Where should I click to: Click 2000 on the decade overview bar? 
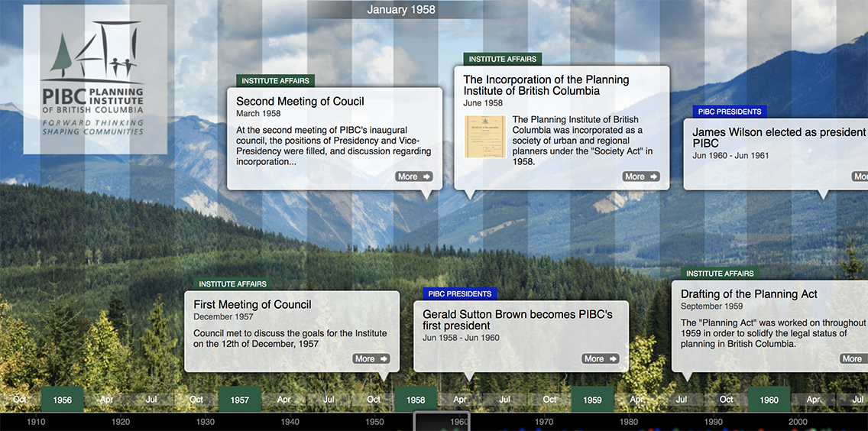click(x=798, y=422)
